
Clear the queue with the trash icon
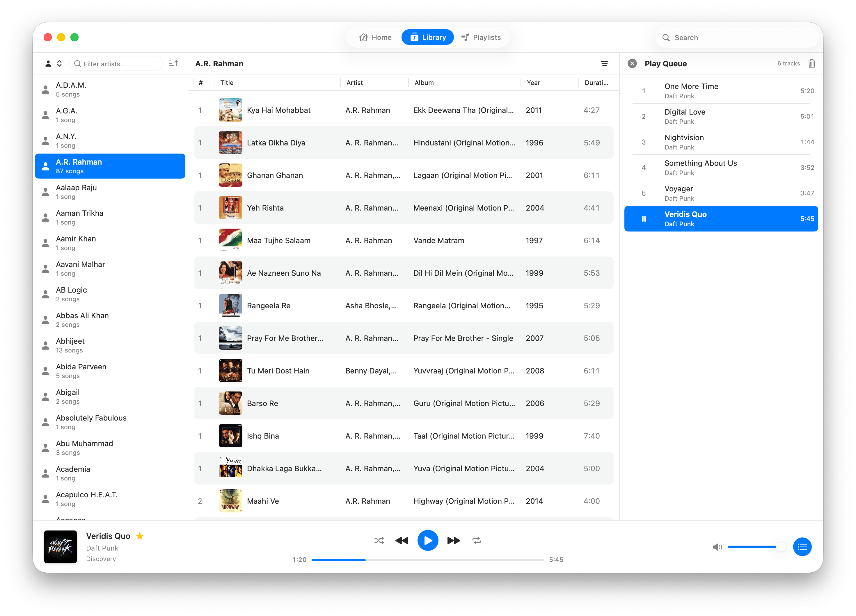811,63
